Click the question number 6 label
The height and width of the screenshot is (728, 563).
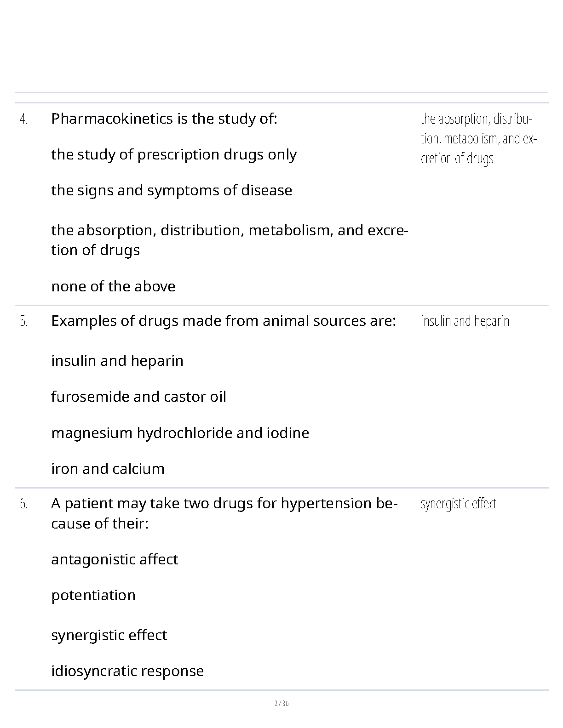point(24,504)
